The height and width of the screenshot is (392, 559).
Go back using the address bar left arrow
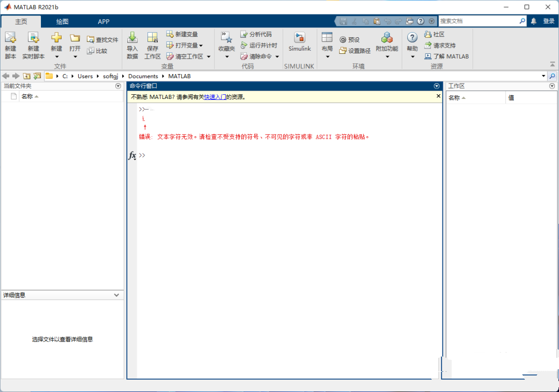pos(6,76)
